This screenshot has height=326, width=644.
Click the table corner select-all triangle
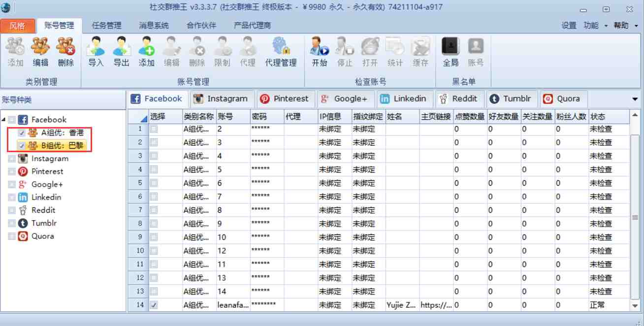tap(144, 118)
